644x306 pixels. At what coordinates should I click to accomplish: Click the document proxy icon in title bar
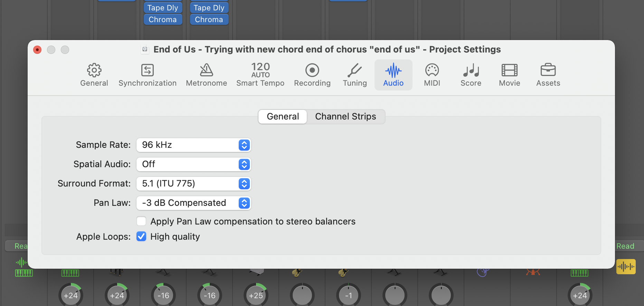(x=145, y=49)
